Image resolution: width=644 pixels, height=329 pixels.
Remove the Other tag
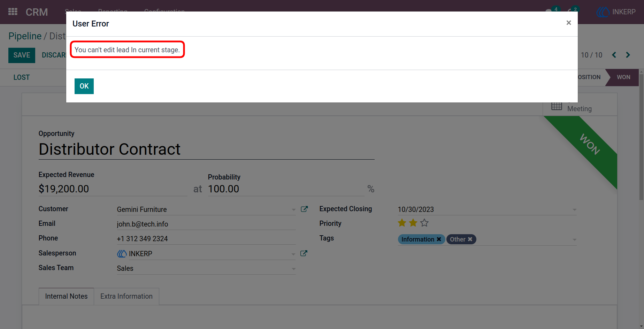point(470,239)
